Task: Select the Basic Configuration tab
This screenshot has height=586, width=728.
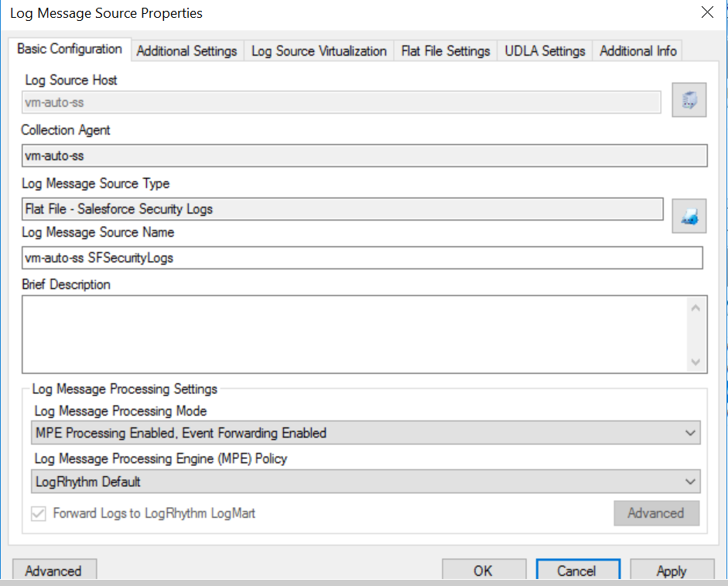Action: [70, 50]
